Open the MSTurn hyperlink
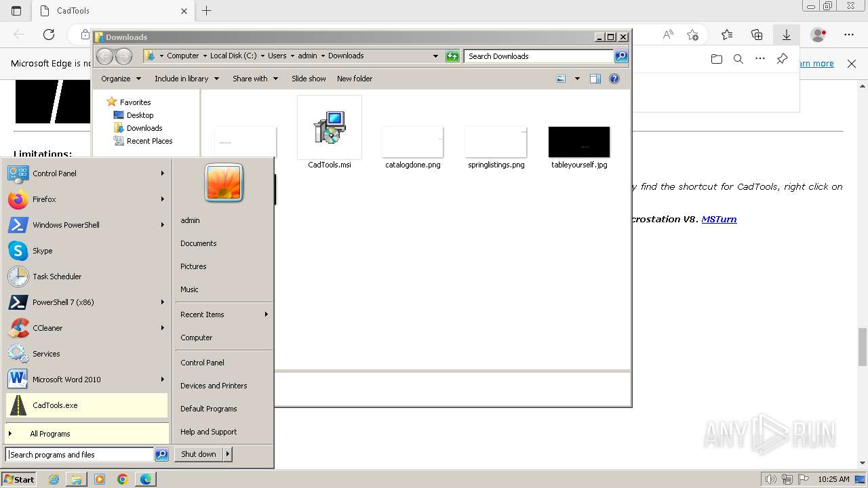The width and height of the screenshot is (868, 488). (719, 220)
